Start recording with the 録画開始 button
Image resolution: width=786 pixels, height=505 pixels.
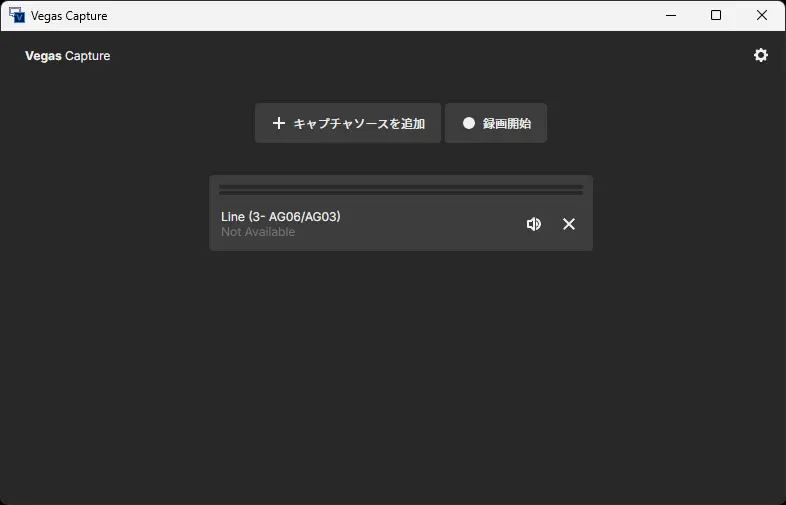[x=496, y=123]
